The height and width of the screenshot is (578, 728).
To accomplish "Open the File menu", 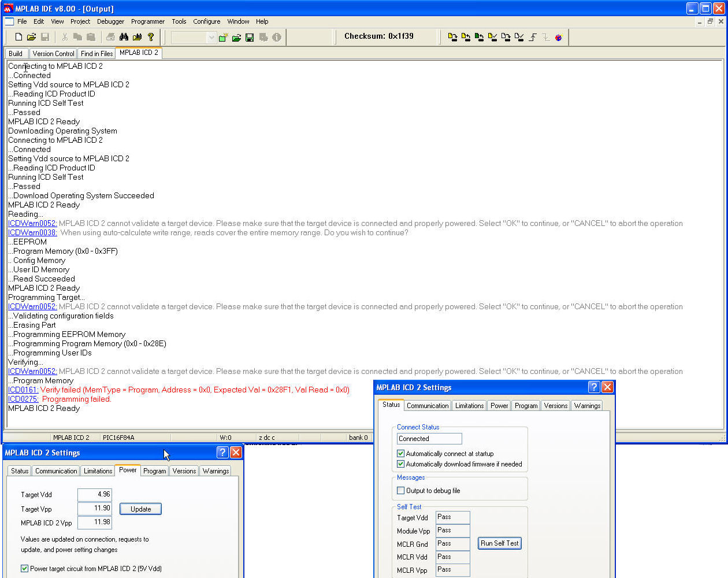I will pos(22,21).
